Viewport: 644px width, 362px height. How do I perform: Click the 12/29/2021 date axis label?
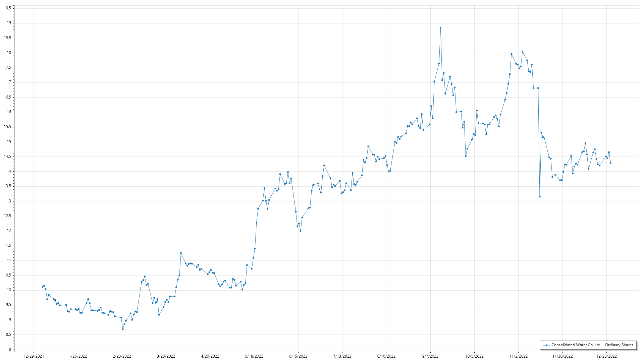point(34,356)
